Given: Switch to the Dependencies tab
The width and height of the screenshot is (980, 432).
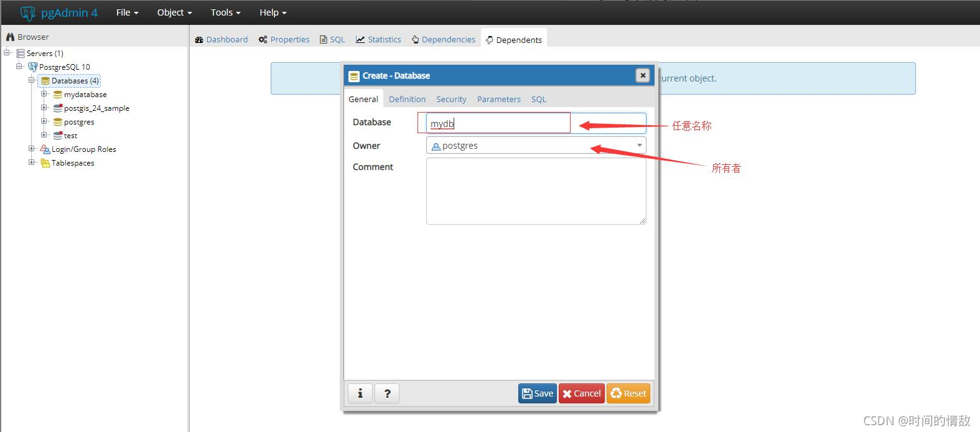Looking at the screenshot, I should pyautogui.click(x=443, y=39).
